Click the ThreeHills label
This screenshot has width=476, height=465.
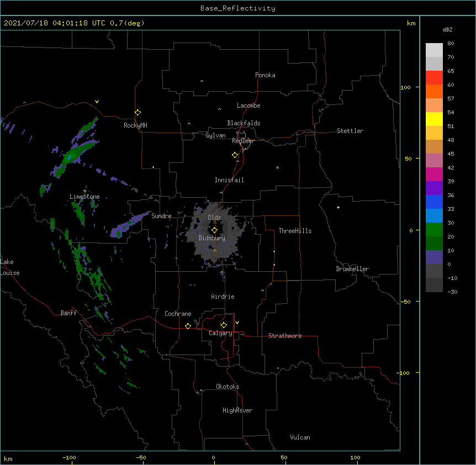click(295, 231)
